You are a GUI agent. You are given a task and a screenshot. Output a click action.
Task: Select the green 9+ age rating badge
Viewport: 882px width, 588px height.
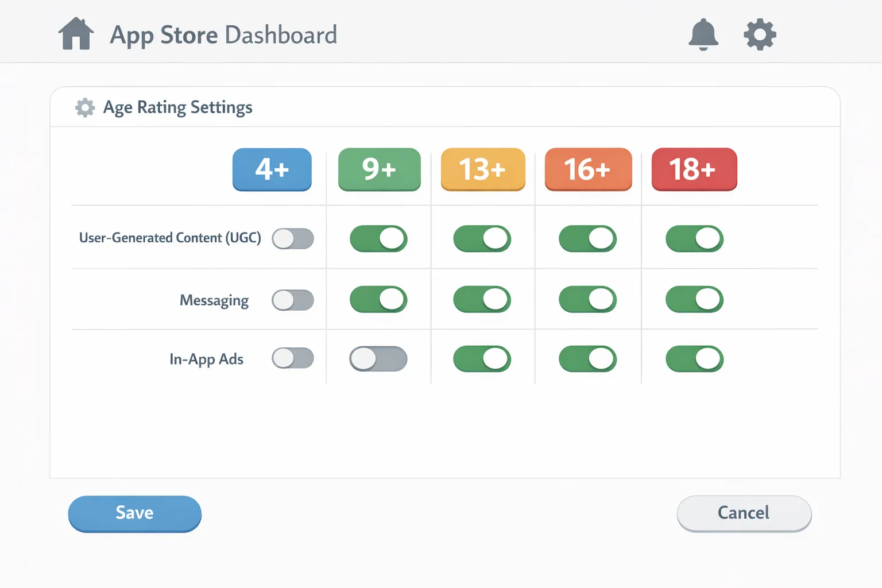pyautogui.click(x=378, y=169)
